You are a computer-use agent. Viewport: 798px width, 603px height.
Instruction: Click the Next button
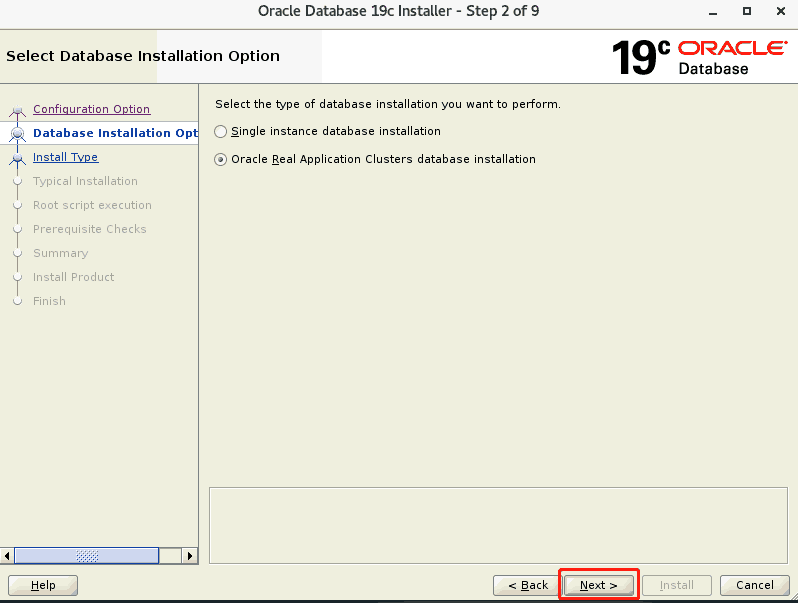tap(599, 585)
